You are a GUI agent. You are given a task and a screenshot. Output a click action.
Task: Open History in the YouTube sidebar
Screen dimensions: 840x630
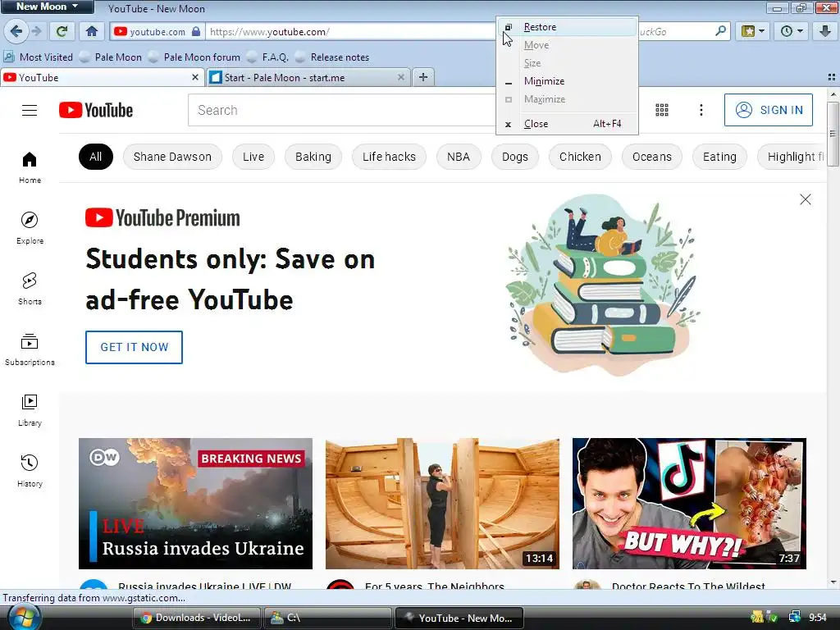pyautogui.click(x=30, y=471)
